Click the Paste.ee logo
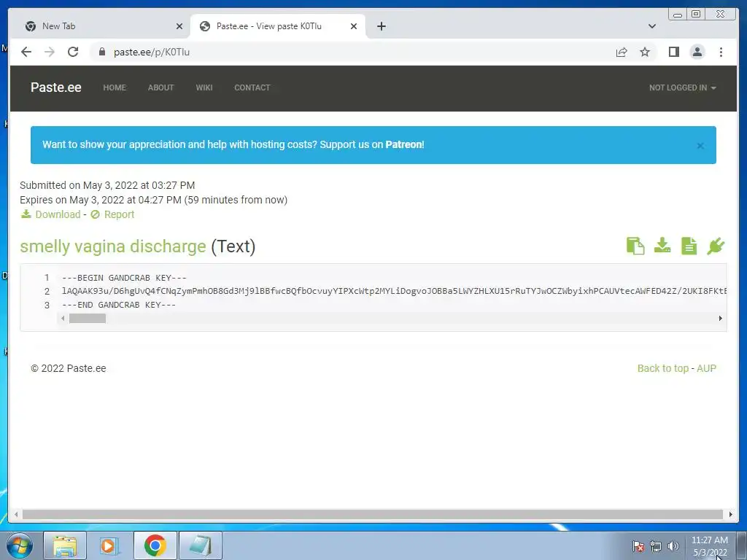The height and width of the screenshot is (560, 747). coord(55,87)
